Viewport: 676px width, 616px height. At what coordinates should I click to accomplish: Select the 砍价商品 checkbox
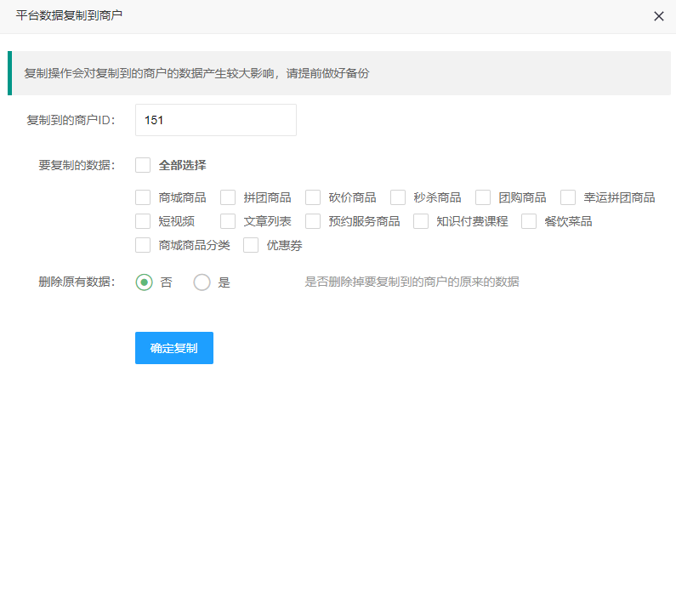click(x=313, y=197)
